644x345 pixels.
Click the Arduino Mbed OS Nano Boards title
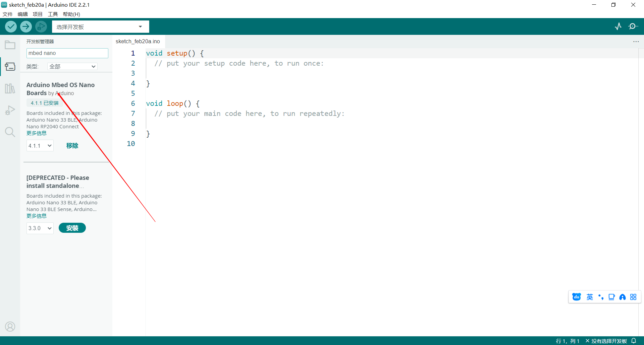coord(60,89)
